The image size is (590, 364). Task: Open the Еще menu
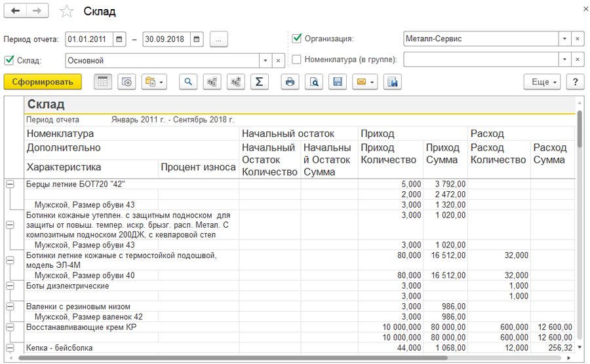[x=542, y=82]
